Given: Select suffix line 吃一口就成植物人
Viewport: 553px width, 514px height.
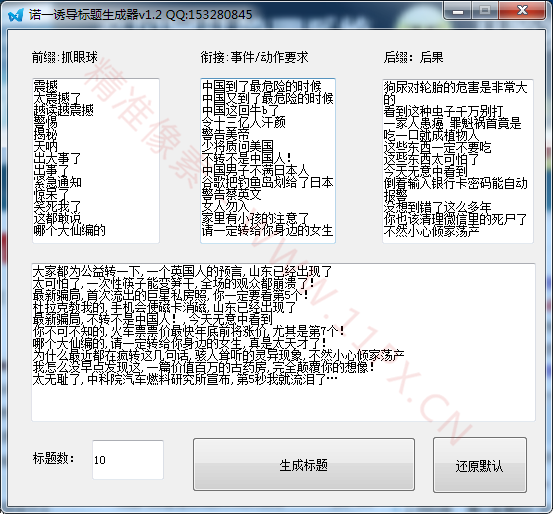Looking at the screenshot, I should pos(431,135).
